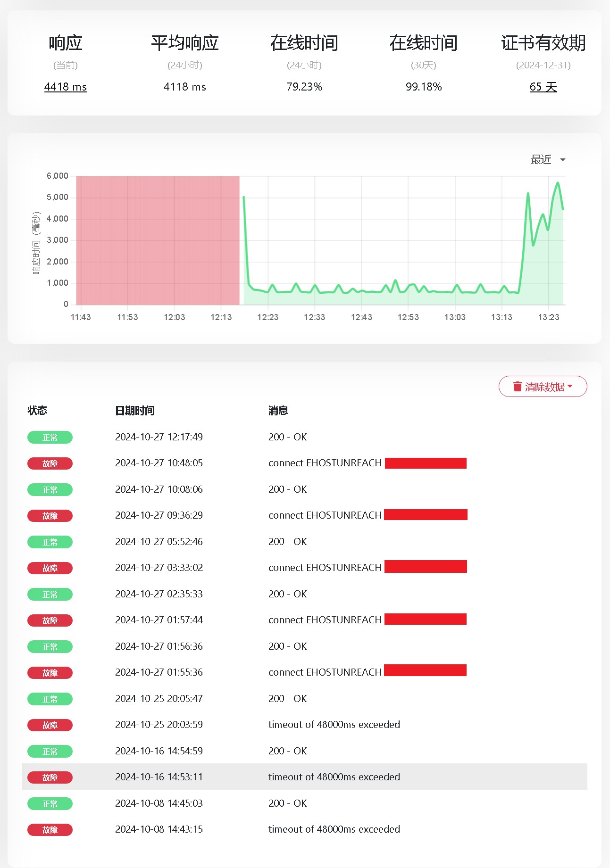Select the 故障 badge at 2024-10-08 14:43:15
The image size is (610, 868).
[x=50, y=830]
